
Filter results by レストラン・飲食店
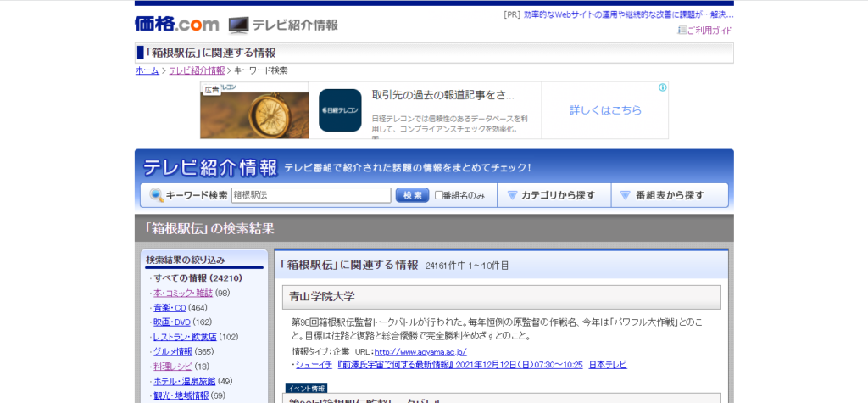tap(185, 337)
